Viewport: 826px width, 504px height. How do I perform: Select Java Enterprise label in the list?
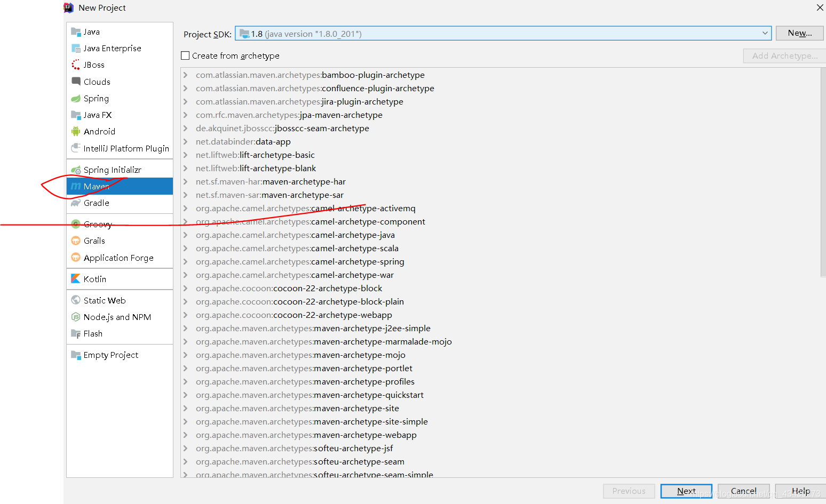pos(112,49)
